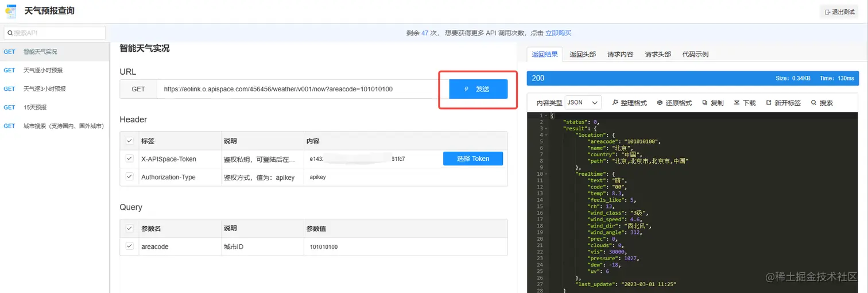868x293 pixels.
Task: Click the weather app logo icon
Action: coord(11,11)
